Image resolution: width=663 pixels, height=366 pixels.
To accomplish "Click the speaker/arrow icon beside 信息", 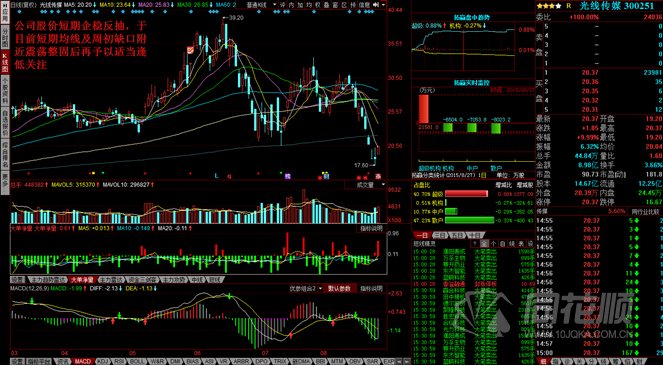I will click(376, 4).
